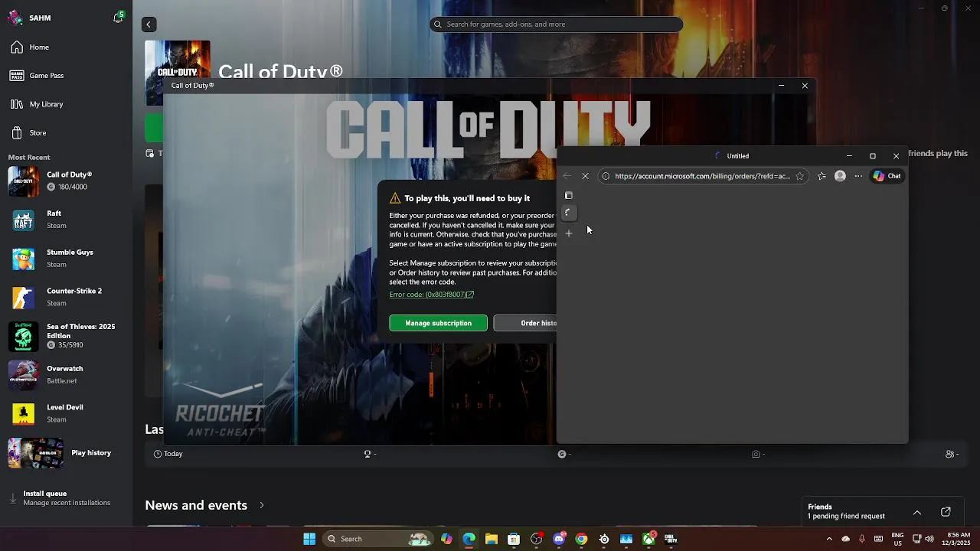Viewport: 980px width, 551px height.
Task: Show hidden system tray icons
Action: click(829, 539)
